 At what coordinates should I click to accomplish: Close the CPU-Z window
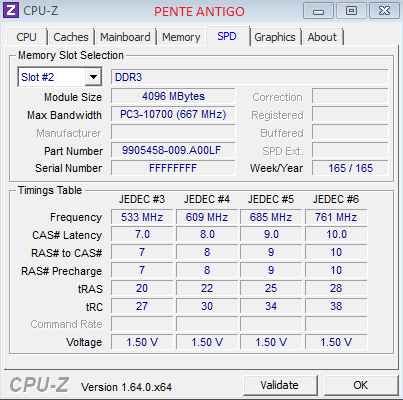click(384, 11)
